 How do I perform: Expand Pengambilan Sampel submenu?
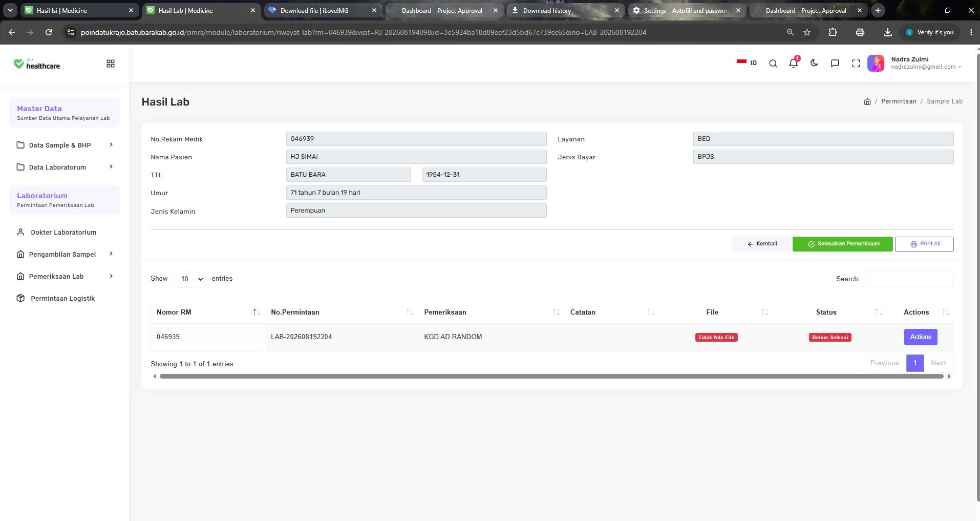65,254
